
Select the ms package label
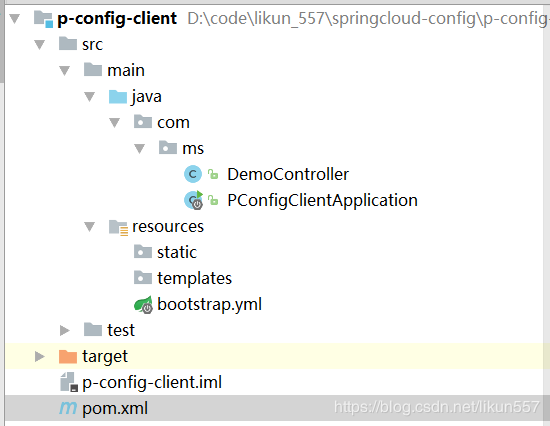tap(193, 149)
